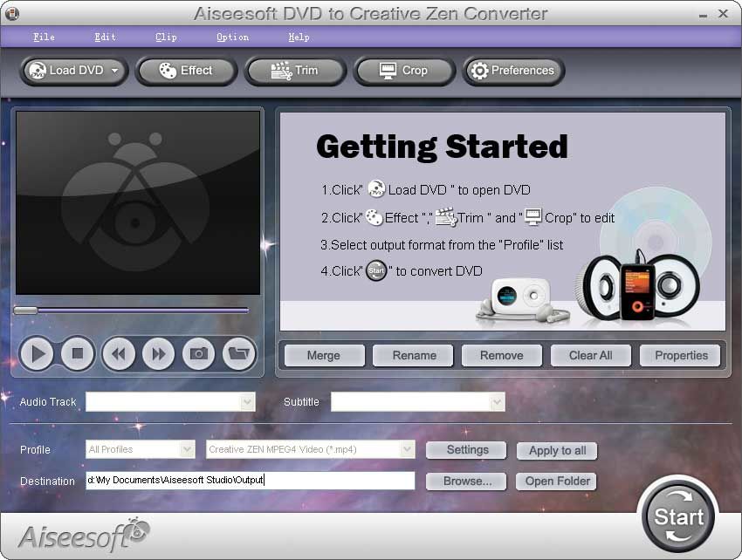Click the Open Folder button

click(x=557, y=481)
